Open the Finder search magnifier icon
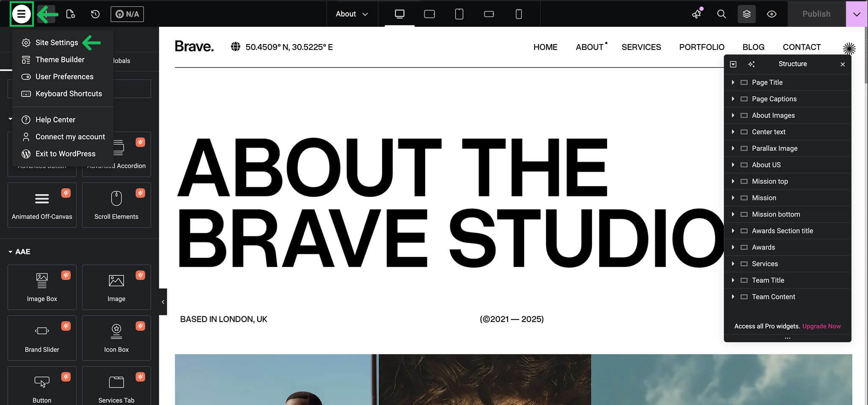This screenshot has width=868, height=405. pyautogui.click(x=722, y=14)
